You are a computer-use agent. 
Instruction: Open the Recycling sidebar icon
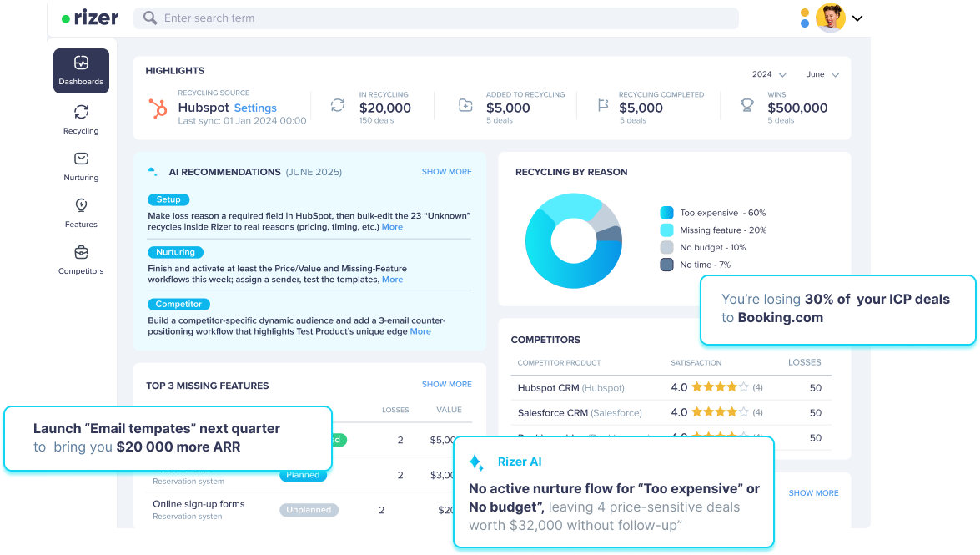[x=81, y=112]
